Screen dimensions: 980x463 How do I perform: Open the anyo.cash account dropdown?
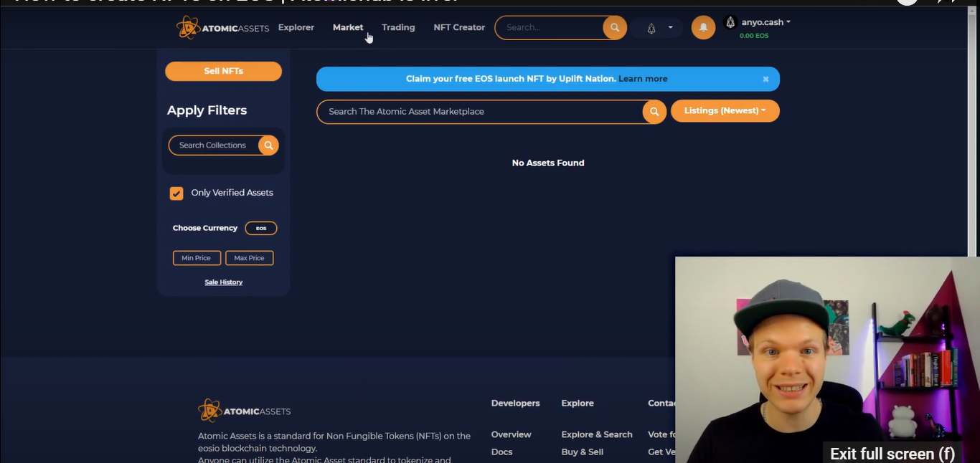(x=766, y=22)
